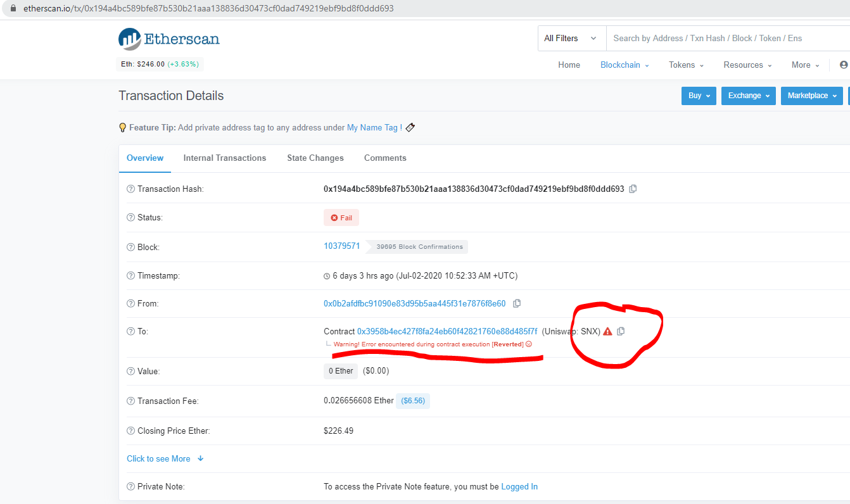Click the name tag pencil icon in Feature Tip
Viewport: 850px width, 504px height.
pyautogui.click(x=410, y=127)
